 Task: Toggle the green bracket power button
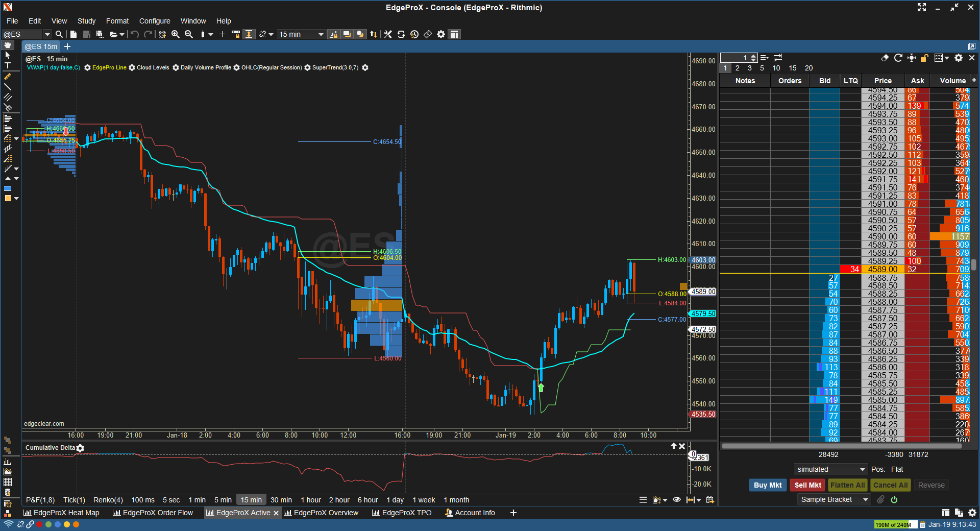[x=894, y=500]
